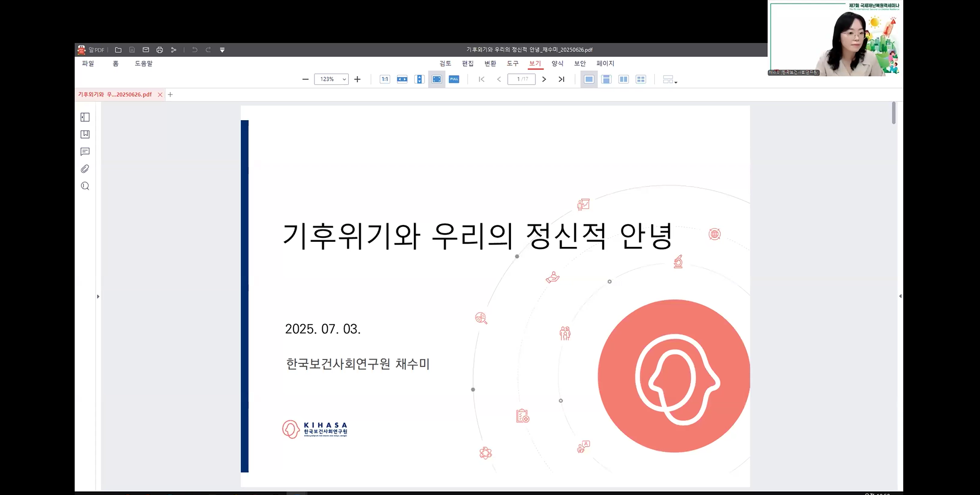Open the bookmarks panel
Viewport: 980px width, 495px height.
85,134
